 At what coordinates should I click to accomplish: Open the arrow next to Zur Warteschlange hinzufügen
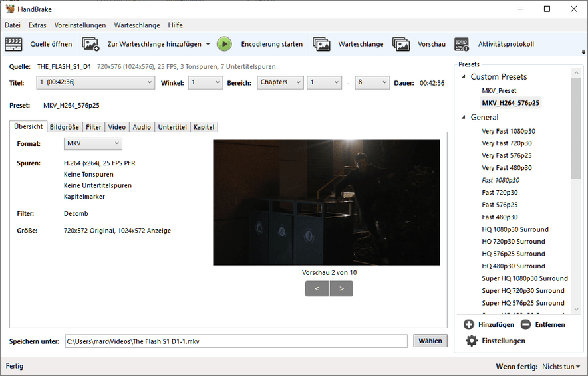208,44
